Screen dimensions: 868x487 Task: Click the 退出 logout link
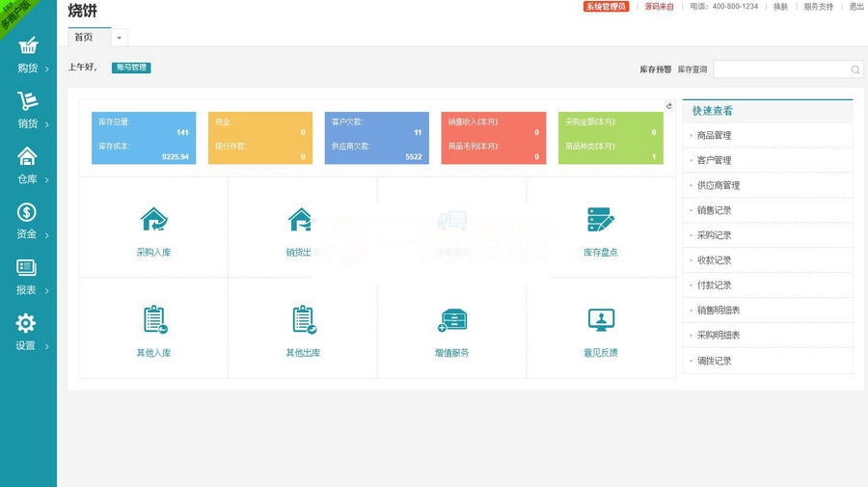coord(856,7)
